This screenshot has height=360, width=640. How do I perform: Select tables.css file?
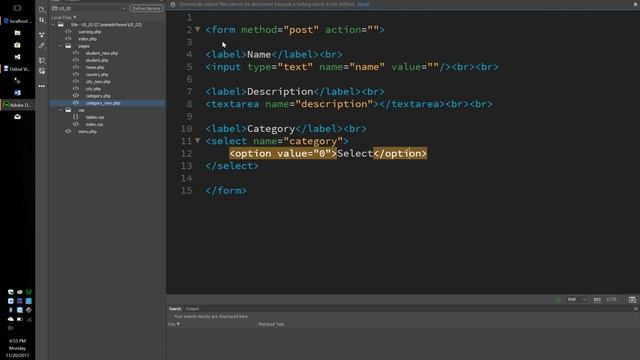tap(95, 117)
